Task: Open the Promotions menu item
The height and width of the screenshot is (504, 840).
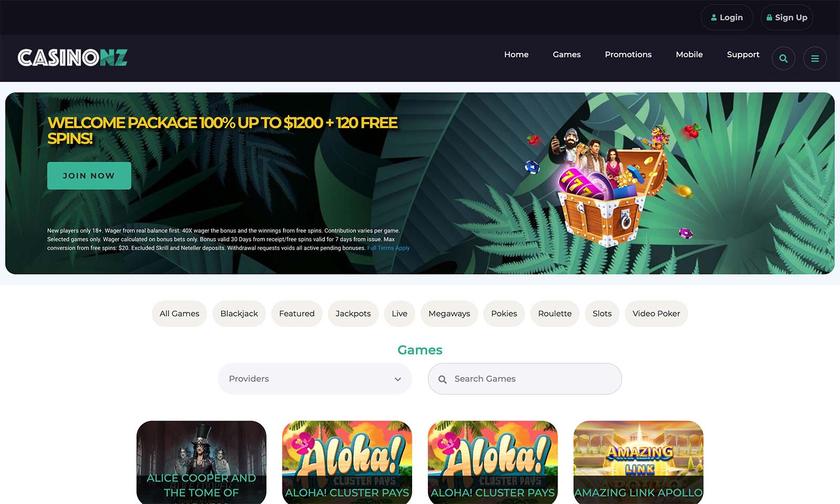Action: click(x=628, y=55)
